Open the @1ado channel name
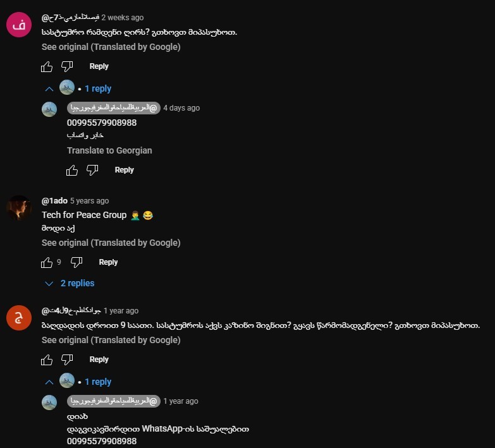This screenshot has width=495, height=448. point(54,201)
